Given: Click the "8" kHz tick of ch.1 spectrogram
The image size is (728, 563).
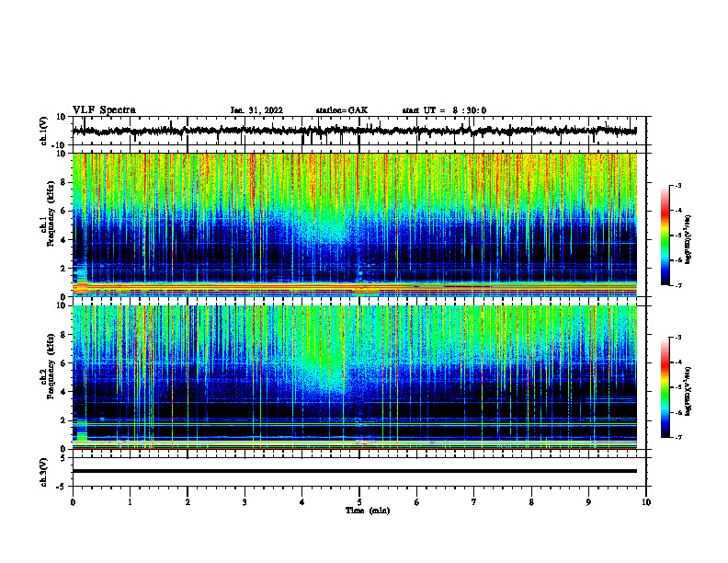Looking at the screenshot, I should pyautogui.click(x=63, y=182).
